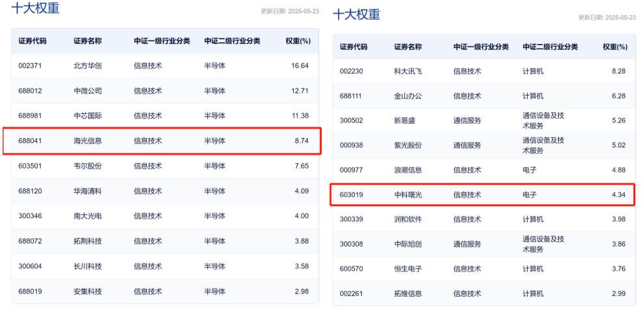Click 通信服务 in the 新易盛 row
The width and height of the screenshot is (644, 313).
(467, 120)
